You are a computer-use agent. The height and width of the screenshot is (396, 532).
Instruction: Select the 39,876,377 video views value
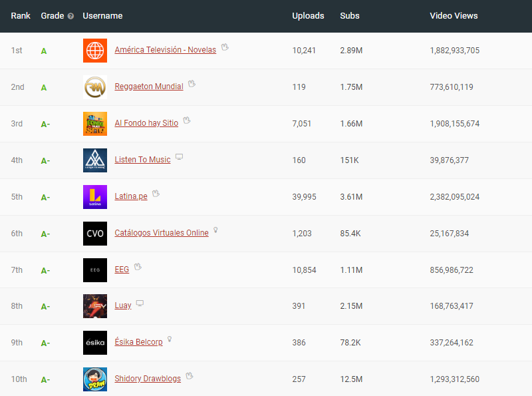pyautogui.click(x=450, y=160)
